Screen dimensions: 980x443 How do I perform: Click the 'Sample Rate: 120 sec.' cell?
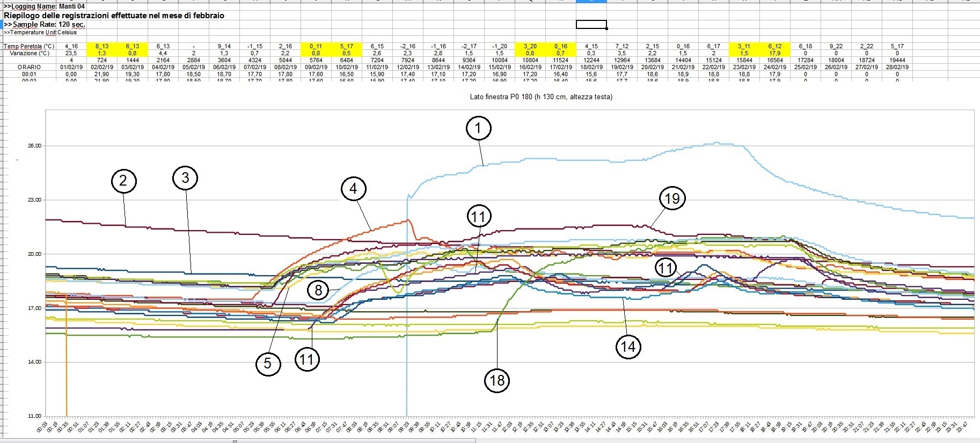click(45, 25)
